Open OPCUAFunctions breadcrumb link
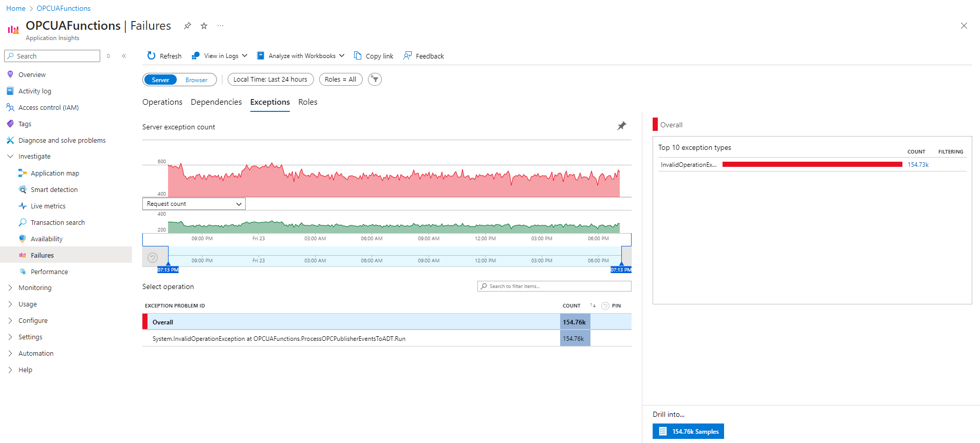 tap(64, 8)
